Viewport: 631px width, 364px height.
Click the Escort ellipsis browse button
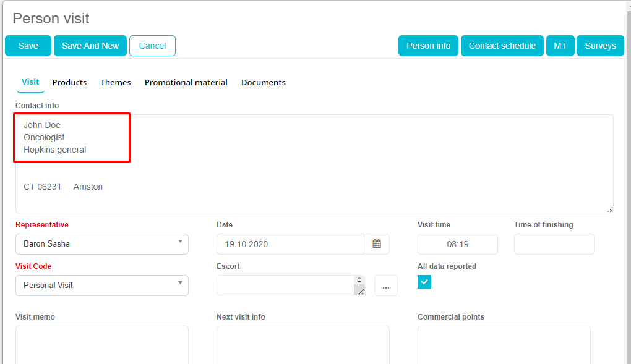coord(386,286)
